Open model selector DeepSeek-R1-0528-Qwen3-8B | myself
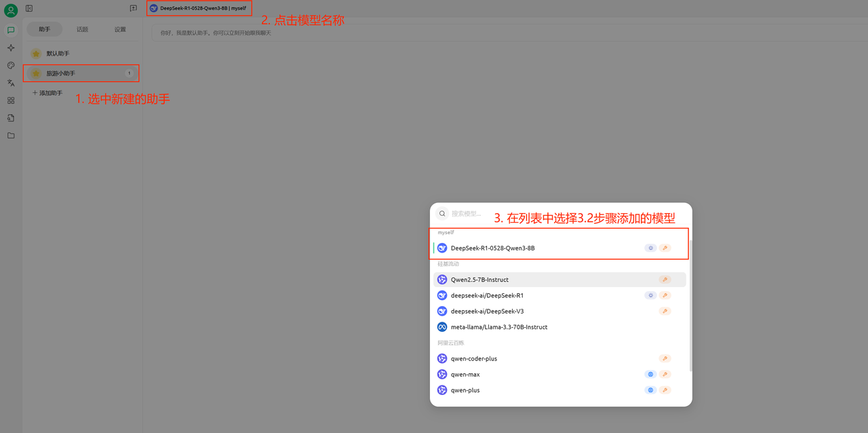The image size is (868, 433). tap(198, 8)
